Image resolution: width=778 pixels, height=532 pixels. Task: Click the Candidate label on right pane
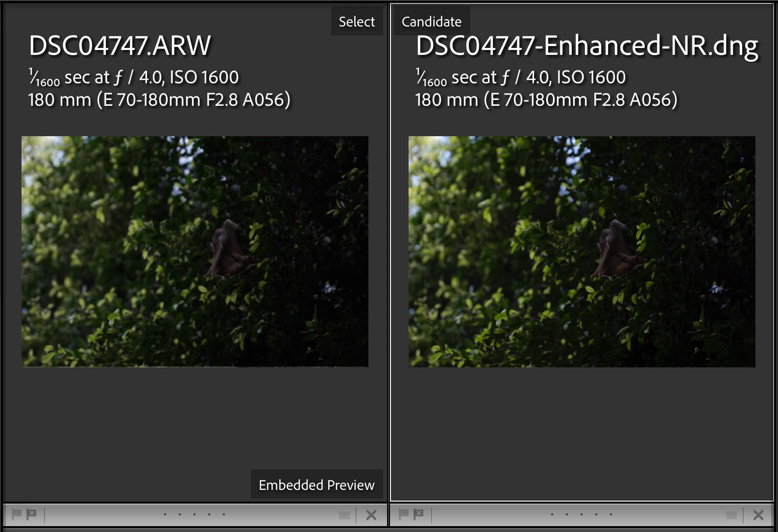coord(432,21)
